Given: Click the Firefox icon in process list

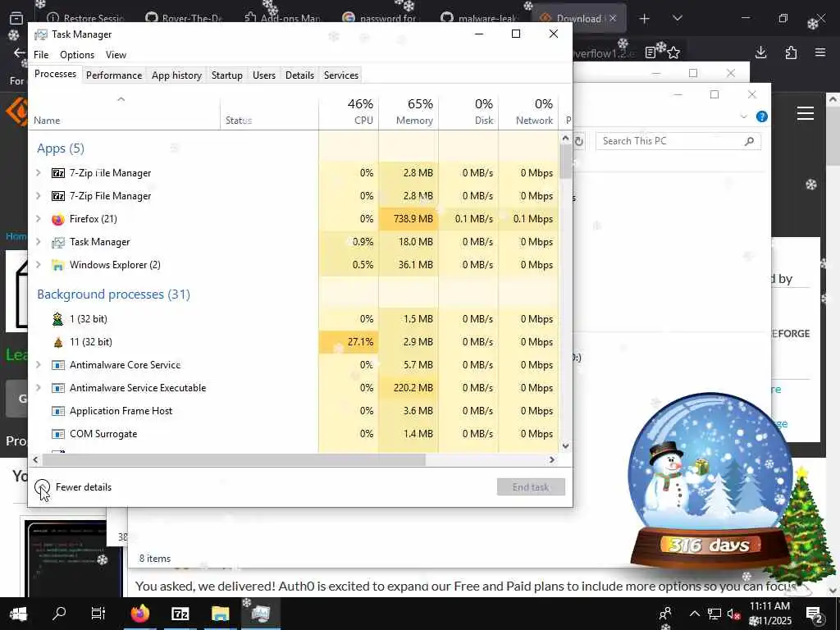Looking at the screenshot, I should 58,219.
